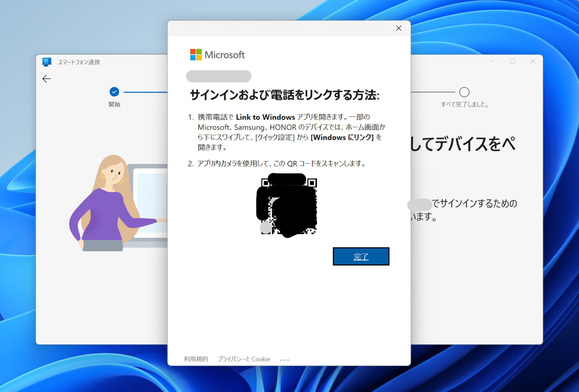
Task: Click the yellow square of the Microsoft logo
Action: click(199, 57)
